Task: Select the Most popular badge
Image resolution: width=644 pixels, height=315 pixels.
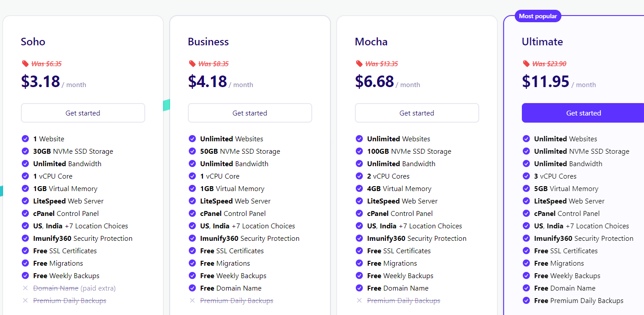Action: click(x=538, y=16)
